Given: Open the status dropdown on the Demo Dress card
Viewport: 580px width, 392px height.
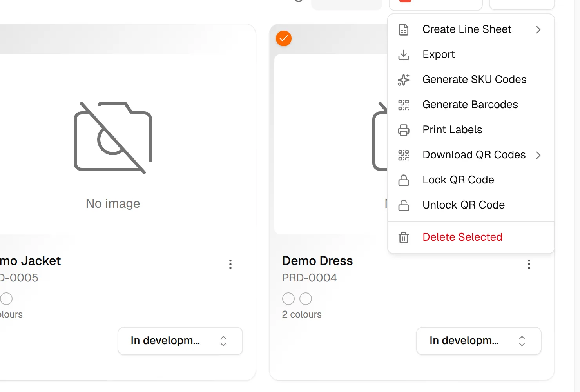Looking at the screenshot, I should click(x=479, y=341).
